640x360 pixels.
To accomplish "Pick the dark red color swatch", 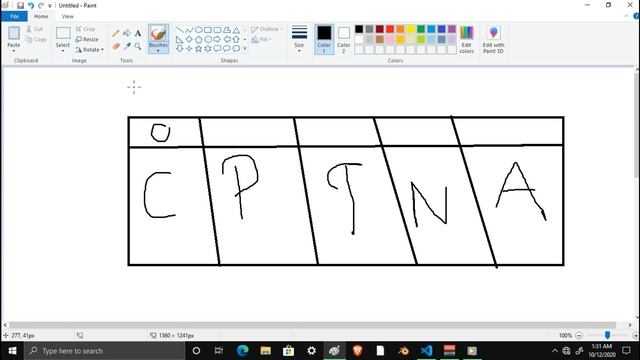I will tap(380, 29).
